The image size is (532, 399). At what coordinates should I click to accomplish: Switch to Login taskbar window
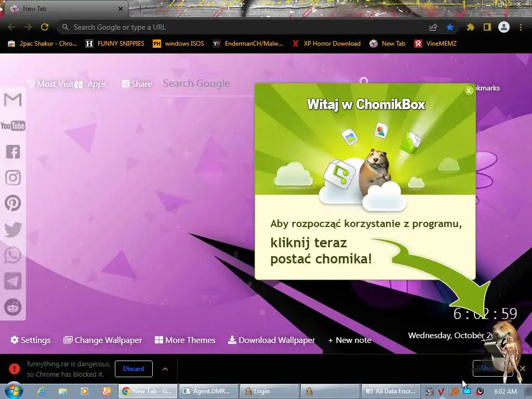click(x=270, y=391)
